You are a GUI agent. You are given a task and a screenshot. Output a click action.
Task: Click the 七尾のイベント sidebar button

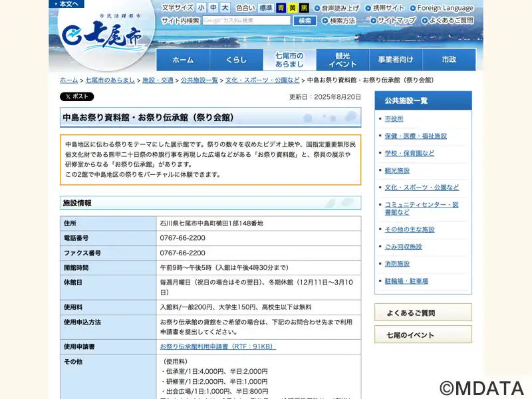coord(423,335)
